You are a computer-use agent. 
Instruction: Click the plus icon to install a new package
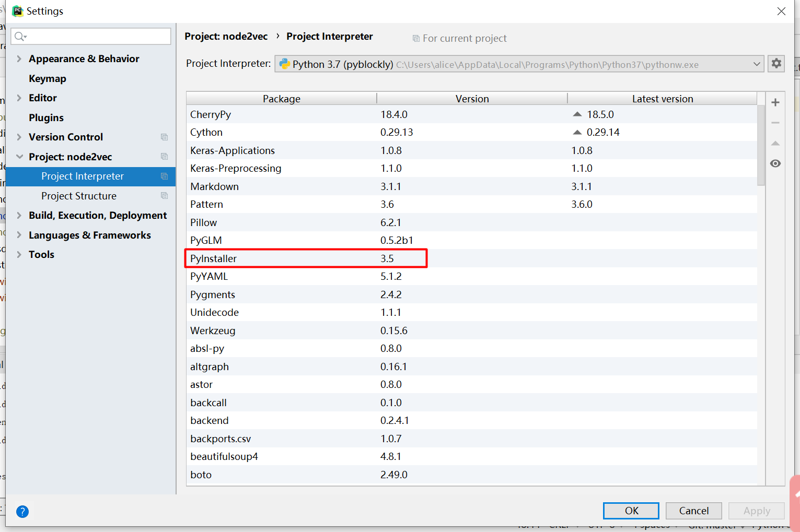(775, 102)
